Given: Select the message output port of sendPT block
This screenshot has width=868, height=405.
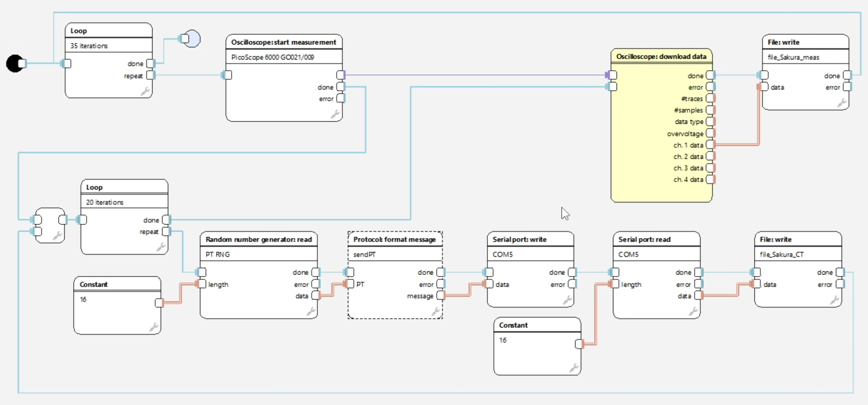Looking at the screenshot, I should point(441,295).
